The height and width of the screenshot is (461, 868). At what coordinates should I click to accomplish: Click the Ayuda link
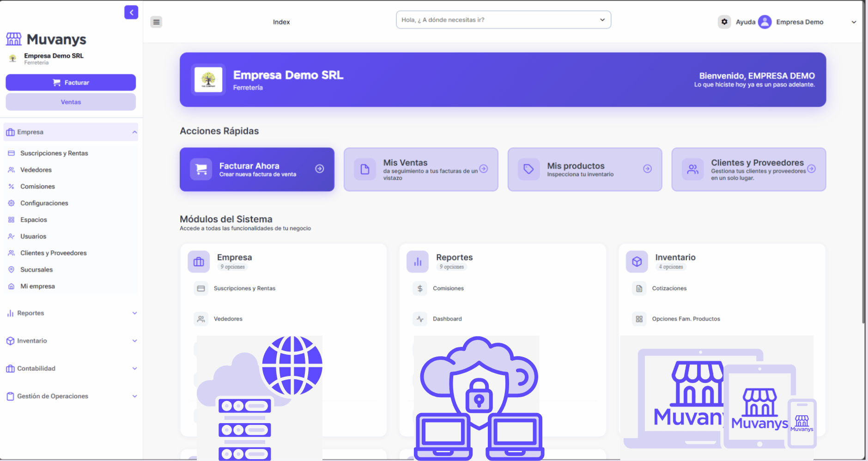coord(745,22)
